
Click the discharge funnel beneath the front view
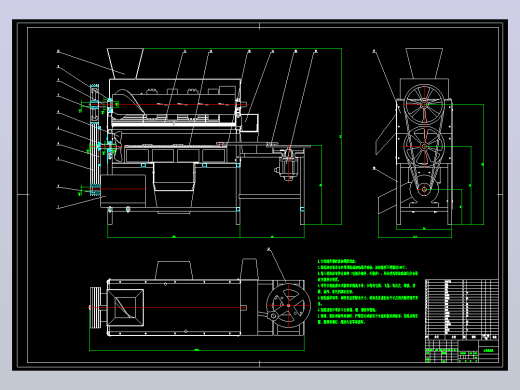pos(173,188)
